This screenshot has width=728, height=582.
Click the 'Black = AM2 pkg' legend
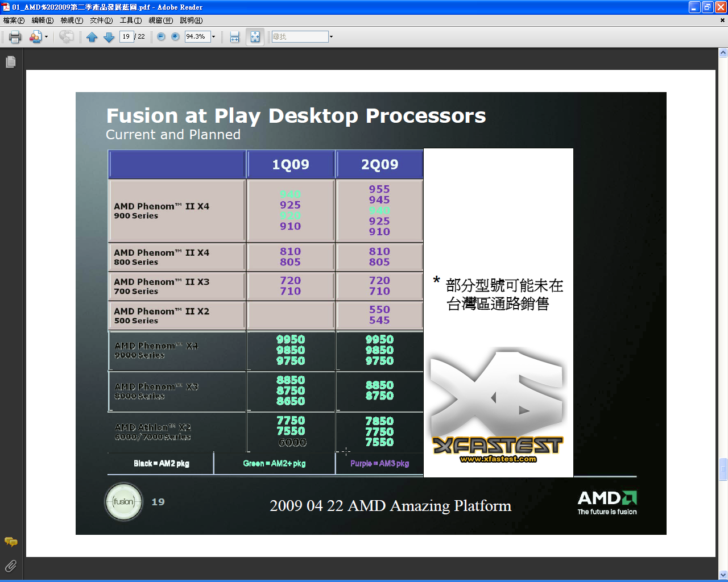(162, 463)
